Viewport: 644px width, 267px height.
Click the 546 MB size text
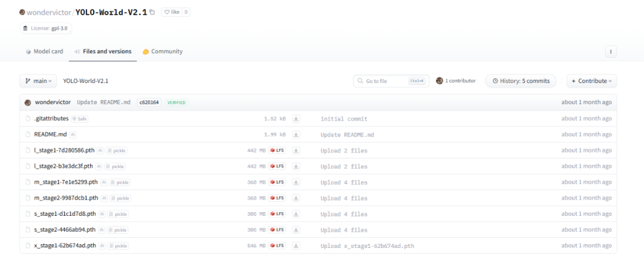[x=256, y=246]
